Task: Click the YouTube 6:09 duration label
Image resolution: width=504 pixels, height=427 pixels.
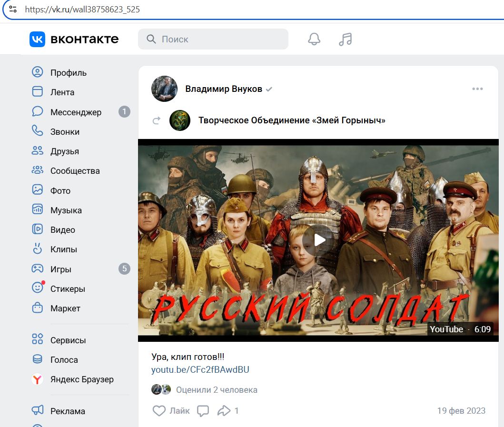Action: [x=460, y=329]
